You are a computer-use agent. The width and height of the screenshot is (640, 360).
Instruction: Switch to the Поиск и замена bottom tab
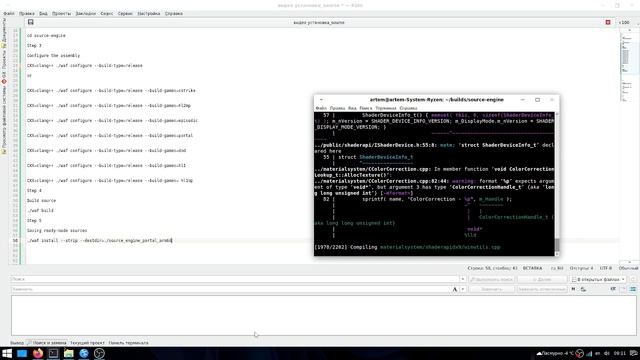pyautogui.click(x=47, y=343)
